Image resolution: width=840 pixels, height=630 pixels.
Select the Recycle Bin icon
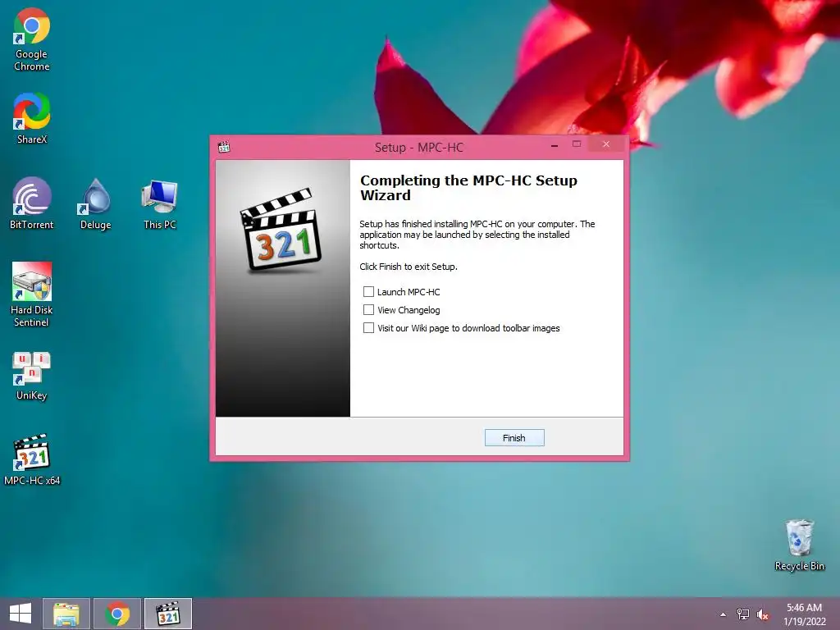(799, 545)
